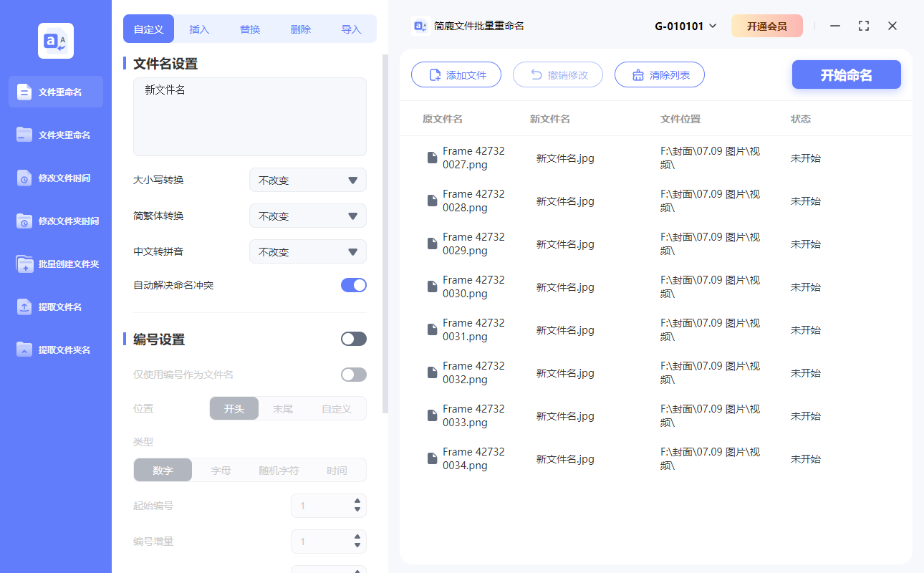
Task: Click the 提取文件名 upload file icon
Action: (24, 307)
